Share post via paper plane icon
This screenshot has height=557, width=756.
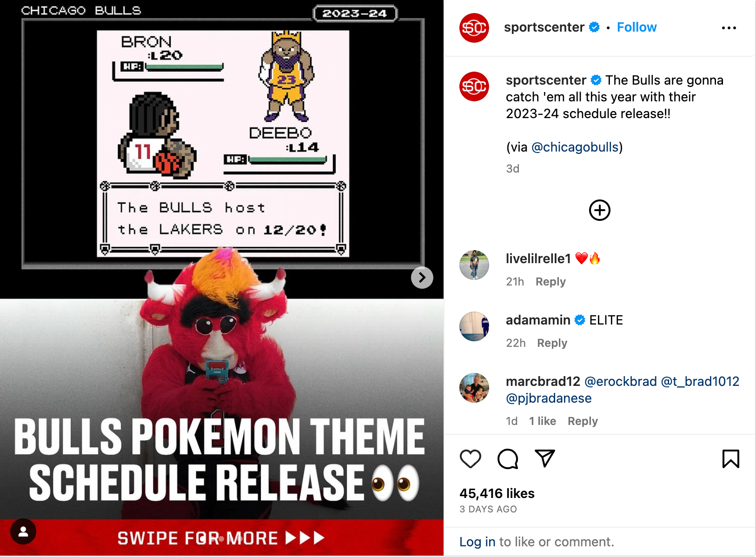pyautogui.click(x=545, y=458)
